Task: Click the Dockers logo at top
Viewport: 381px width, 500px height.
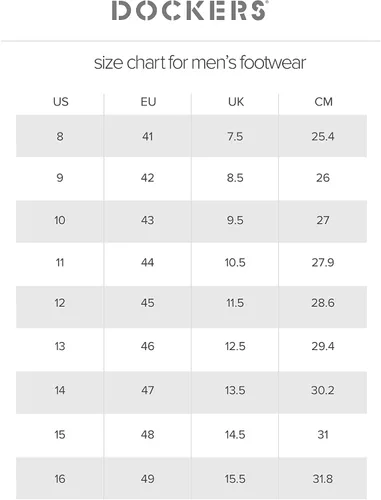Action: [189, 10]
